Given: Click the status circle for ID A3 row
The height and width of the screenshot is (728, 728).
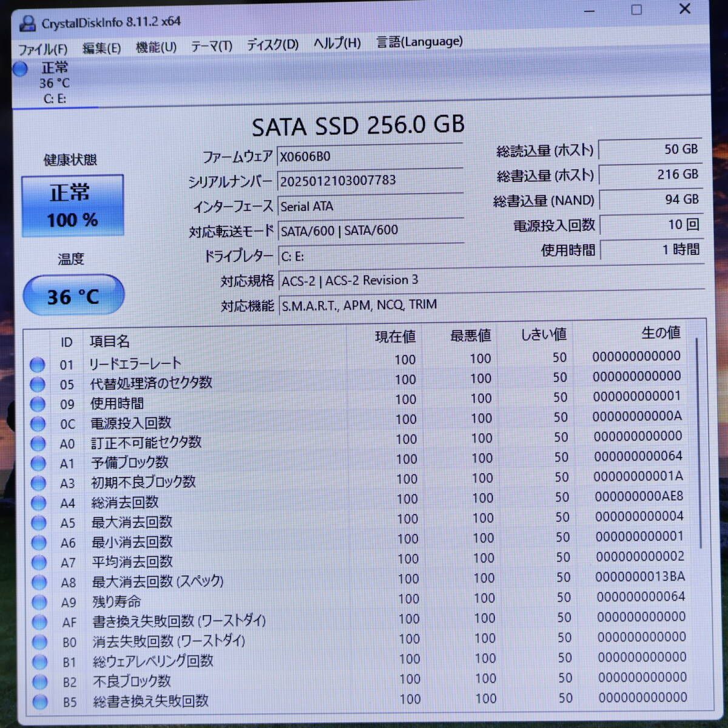Looking at the screenshot, I should click(38, 484).
